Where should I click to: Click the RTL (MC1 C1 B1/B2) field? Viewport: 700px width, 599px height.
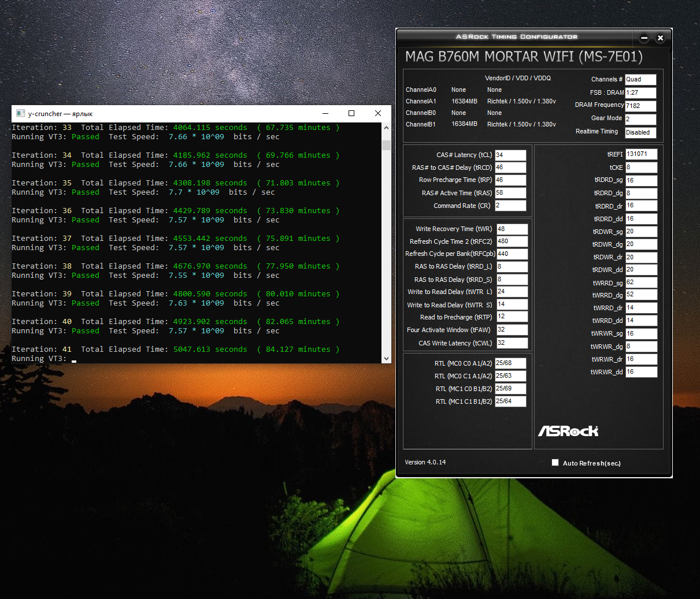point(510,401)
